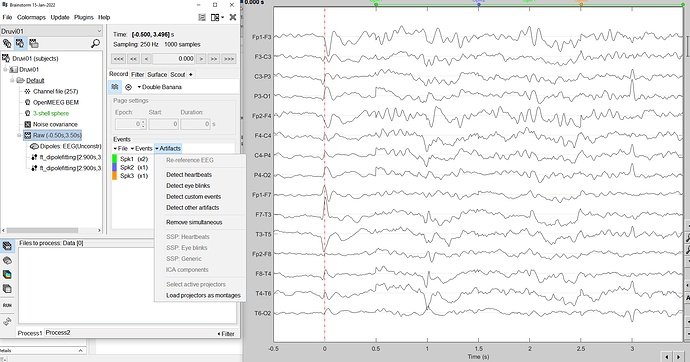The width and height of the screenshot is (690, 362).
Task: Click the Filter button at the bottom right
Action: pyautogui.click(x=226, y=334)
